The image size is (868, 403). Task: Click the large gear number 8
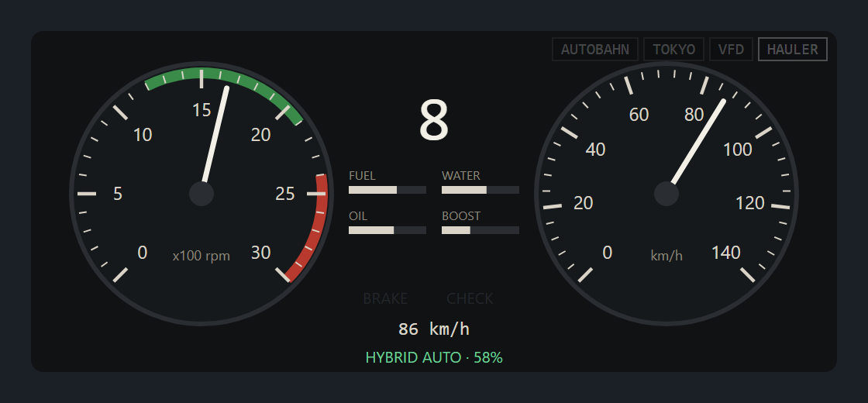coord(434,122)
